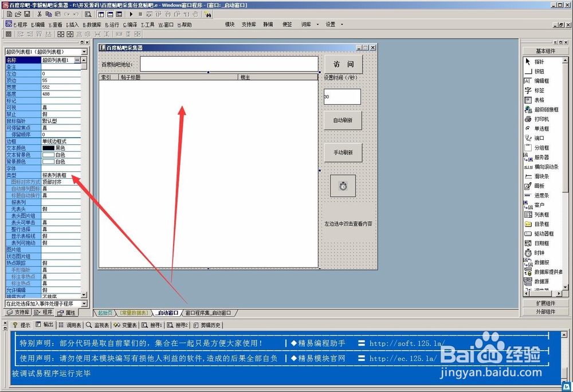Screen dimensions: 573x392
Task: Click the 自动刷新 button
Action: [x=343, y=120]
